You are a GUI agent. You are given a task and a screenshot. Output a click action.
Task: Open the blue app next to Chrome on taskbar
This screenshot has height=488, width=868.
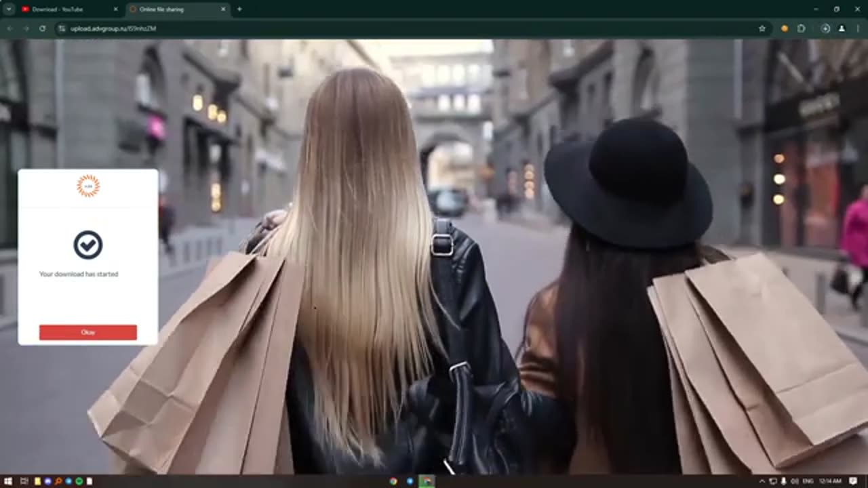click(410, 481)
